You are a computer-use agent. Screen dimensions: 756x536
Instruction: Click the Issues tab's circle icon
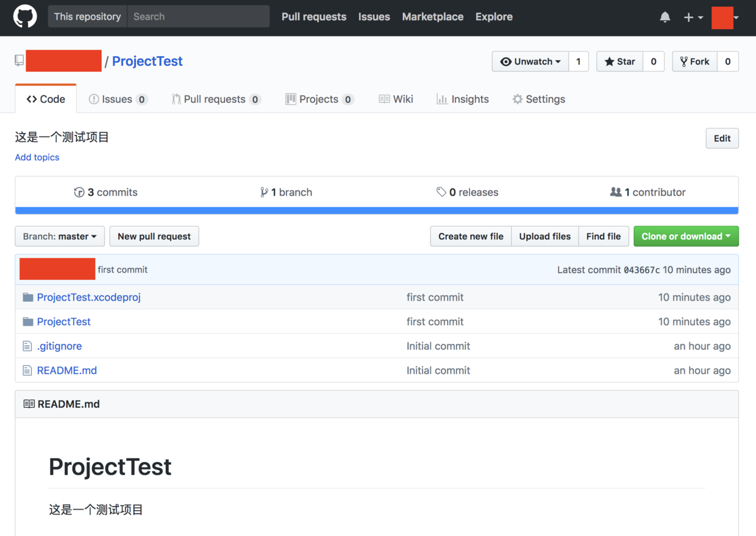point(94,99)
